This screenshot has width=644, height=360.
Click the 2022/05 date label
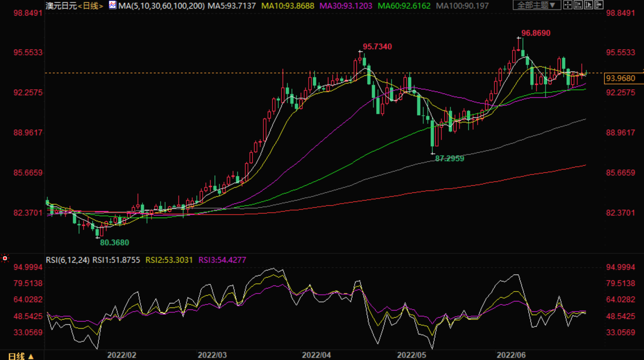412,355
